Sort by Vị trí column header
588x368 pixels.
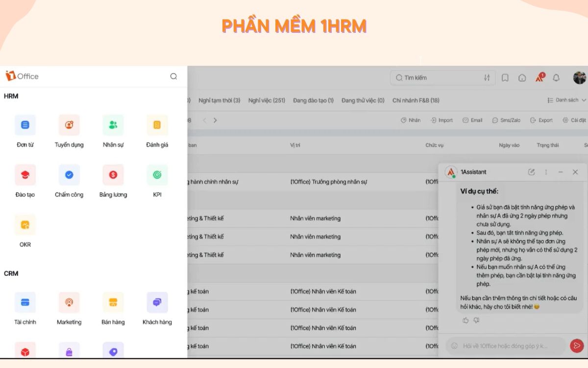[x=295, y=145]
